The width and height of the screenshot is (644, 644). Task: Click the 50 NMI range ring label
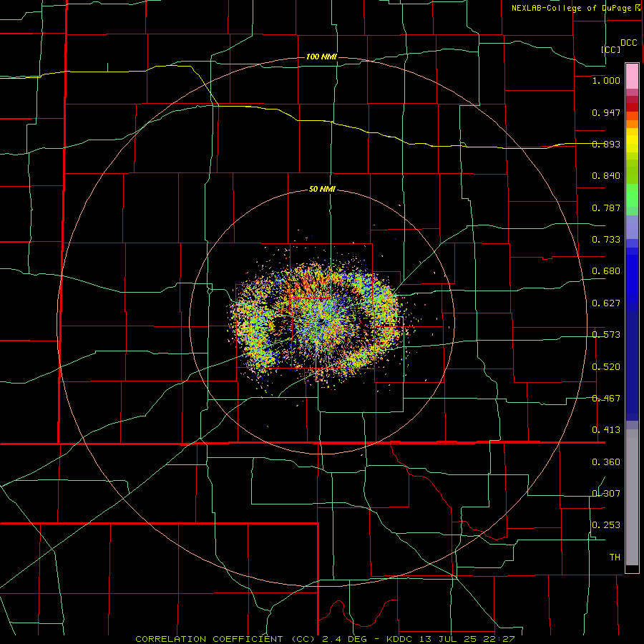[x=322, y=190]
